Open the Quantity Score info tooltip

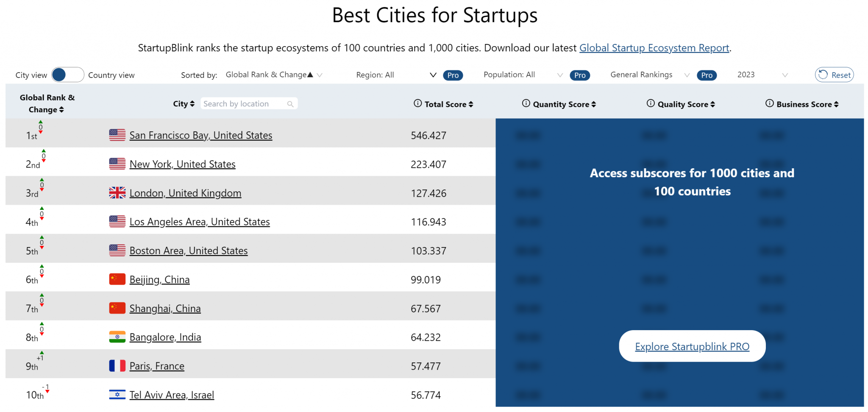coord(526,103)
